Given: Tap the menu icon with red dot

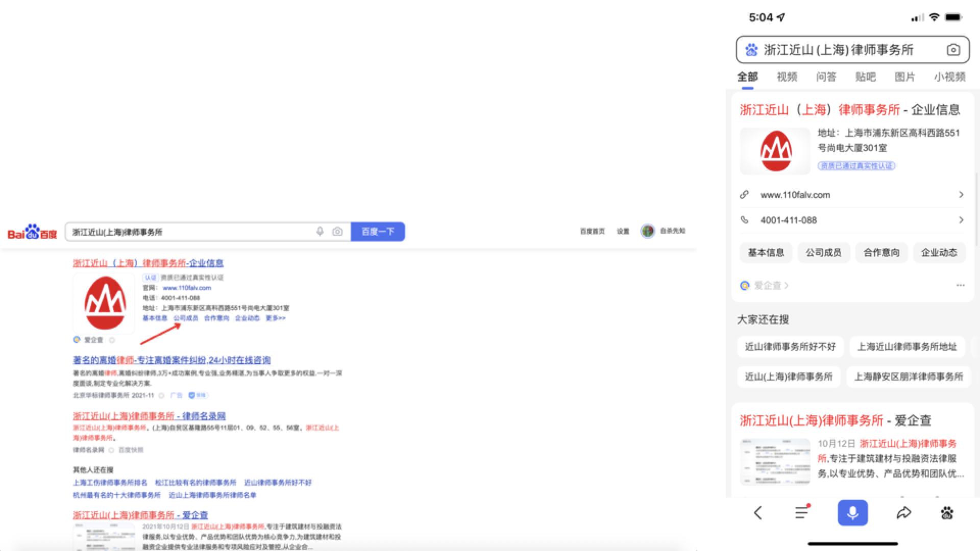Looking at the screenshot, I should pos(802,512).
